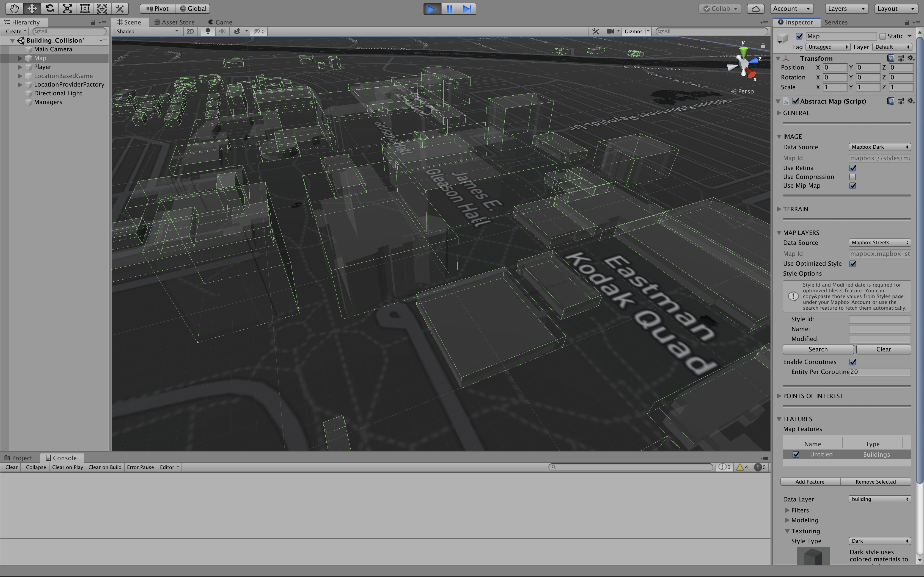This screenshot has height=577, width=924.
Task: Uncheck Enable Coroutines option
Action: pos(852,362)
